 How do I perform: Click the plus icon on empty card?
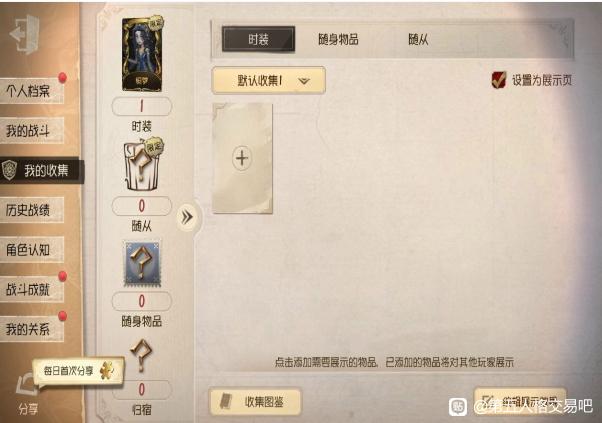pos(242,158)
